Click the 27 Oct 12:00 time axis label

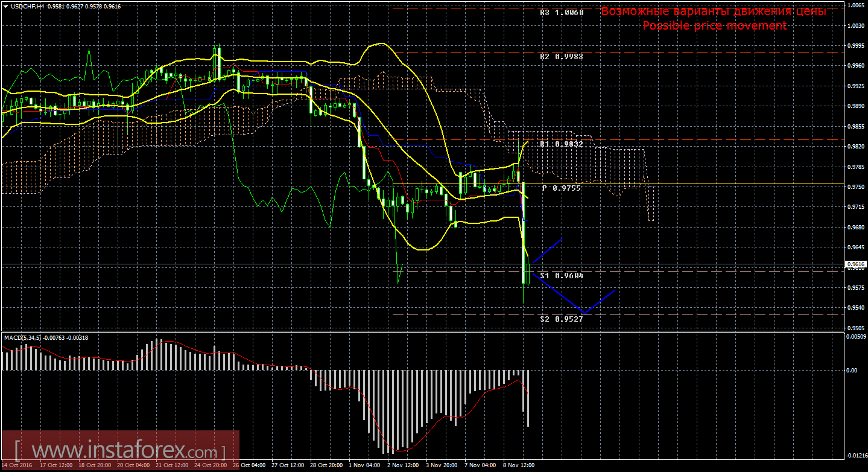(287, 466)
